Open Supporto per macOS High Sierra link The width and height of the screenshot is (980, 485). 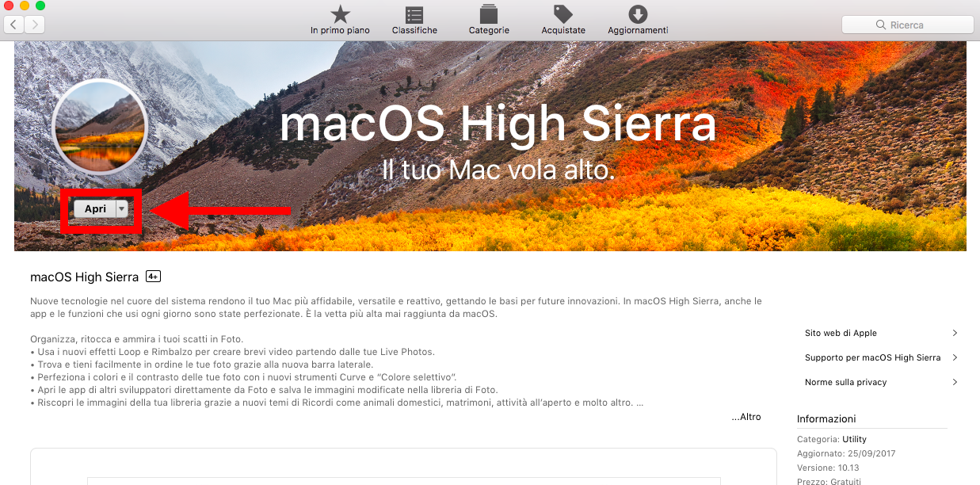tap(872, 357)
